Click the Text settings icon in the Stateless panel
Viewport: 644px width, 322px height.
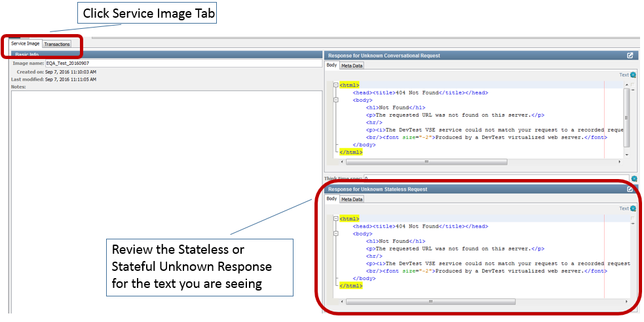click(633, 209)
